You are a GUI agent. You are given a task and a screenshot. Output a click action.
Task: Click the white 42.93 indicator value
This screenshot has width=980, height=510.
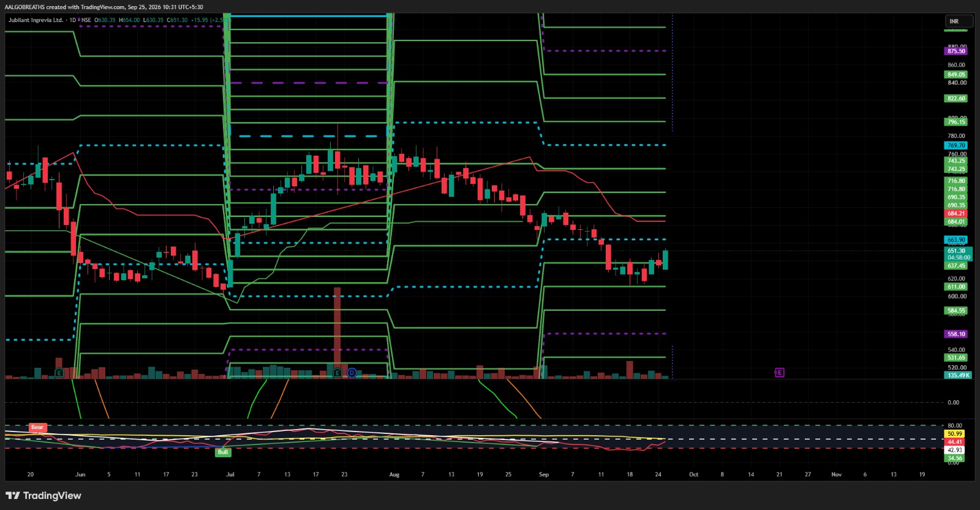[954, 450]
